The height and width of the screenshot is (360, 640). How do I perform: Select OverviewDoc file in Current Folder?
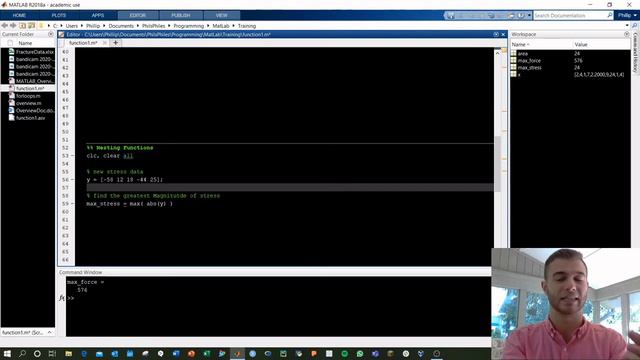31,111
